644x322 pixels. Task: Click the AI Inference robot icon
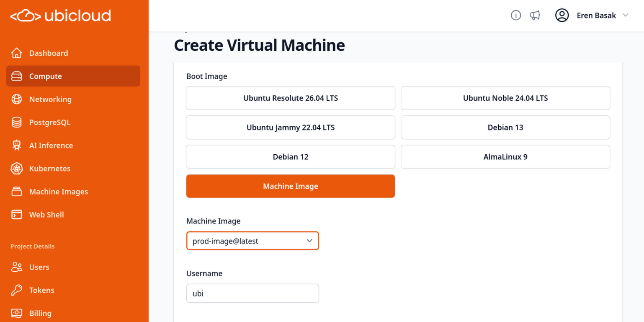coord(16,145)
